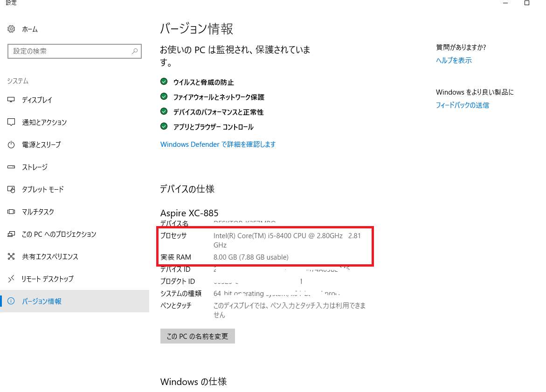Viewport: 546px width, 392px height.
Task: Click the Shared Experiences icon
Action: click(11, 257)
